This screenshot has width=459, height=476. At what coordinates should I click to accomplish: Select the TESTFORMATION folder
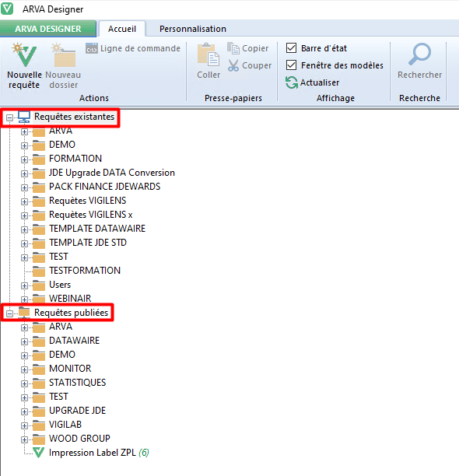85,271
